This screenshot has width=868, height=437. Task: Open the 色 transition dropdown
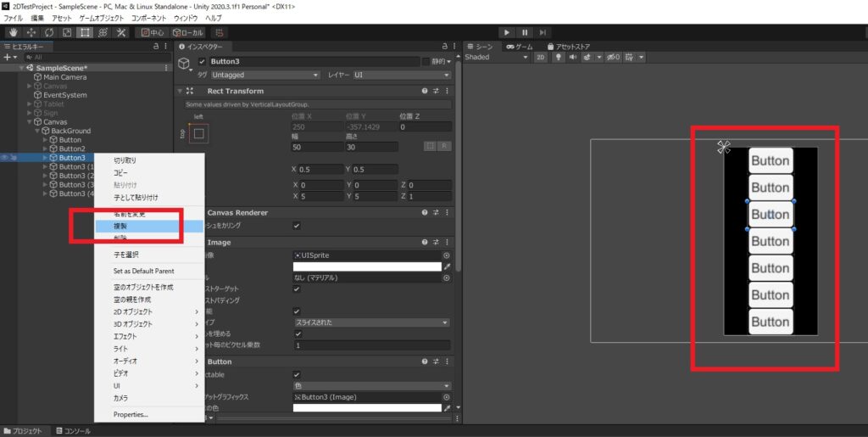click(x=371, y=385)
